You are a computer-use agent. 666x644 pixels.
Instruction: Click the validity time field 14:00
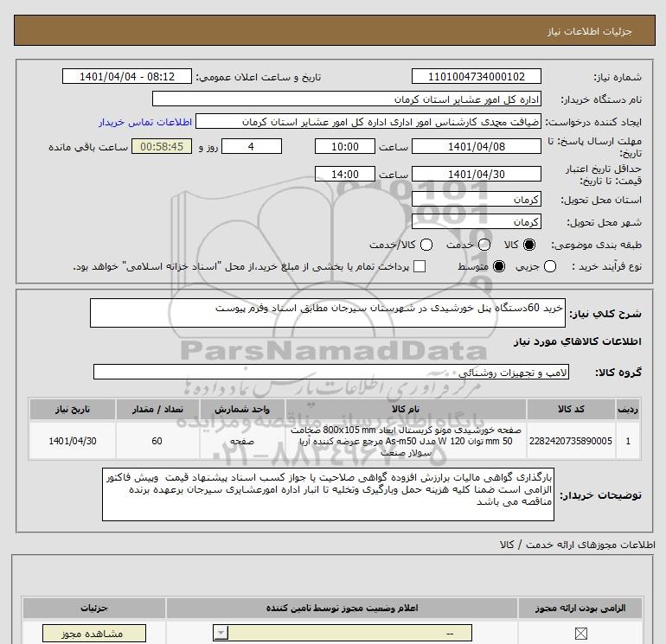click(345, 175)
